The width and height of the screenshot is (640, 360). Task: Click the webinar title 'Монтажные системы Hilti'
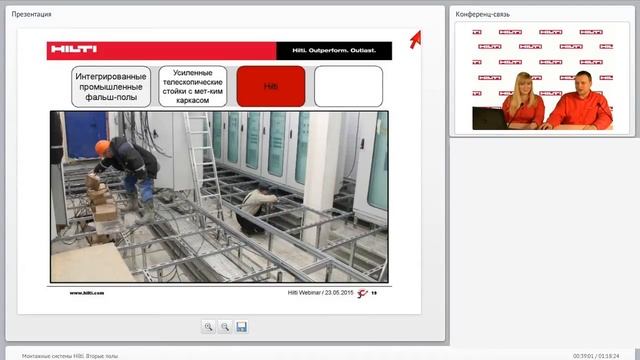(70, 356)
